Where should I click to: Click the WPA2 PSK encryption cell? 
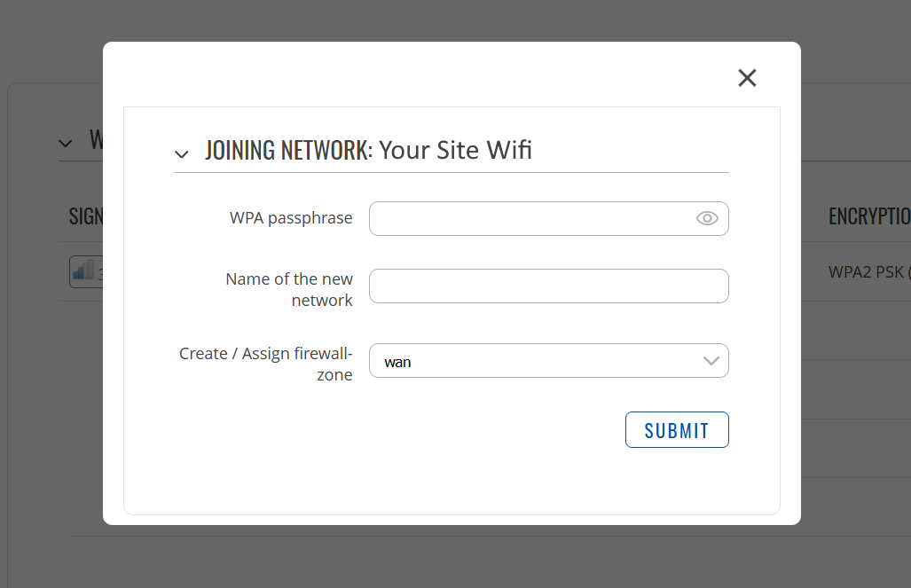click(x=869, y=272)
